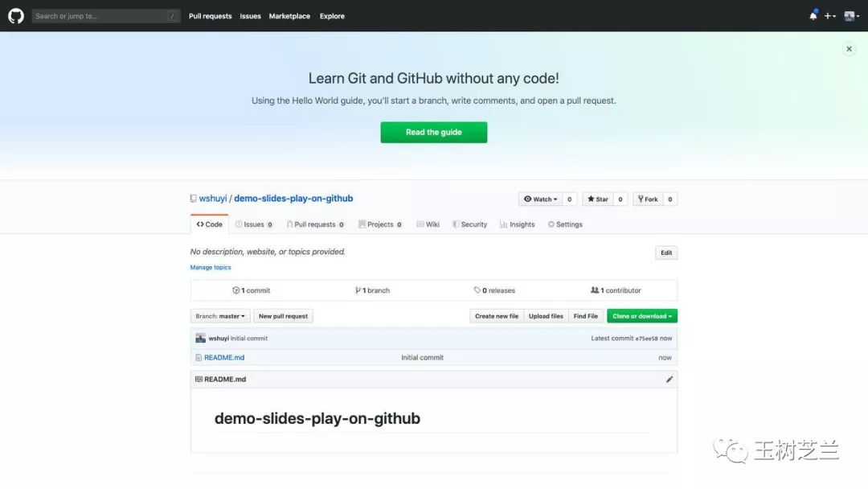Open Explore in top navigation
Image resolution: width=868 pixels, height=489 pixels.
tap(332, 16)
